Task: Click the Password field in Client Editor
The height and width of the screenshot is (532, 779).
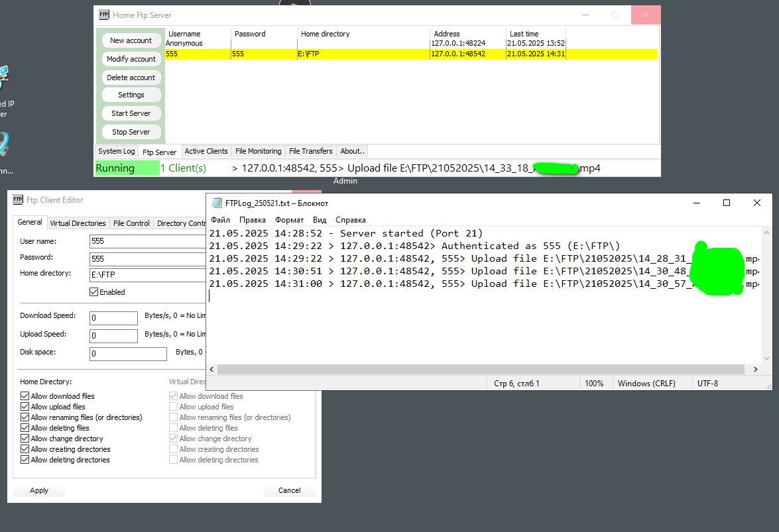Action: pyautogui.click(x=148, y=258)
